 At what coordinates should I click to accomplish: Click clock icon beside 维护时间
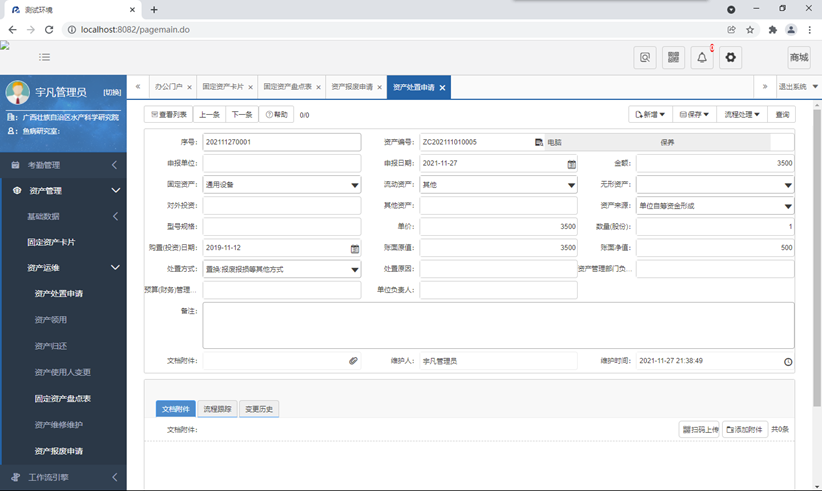coord(788,362)
